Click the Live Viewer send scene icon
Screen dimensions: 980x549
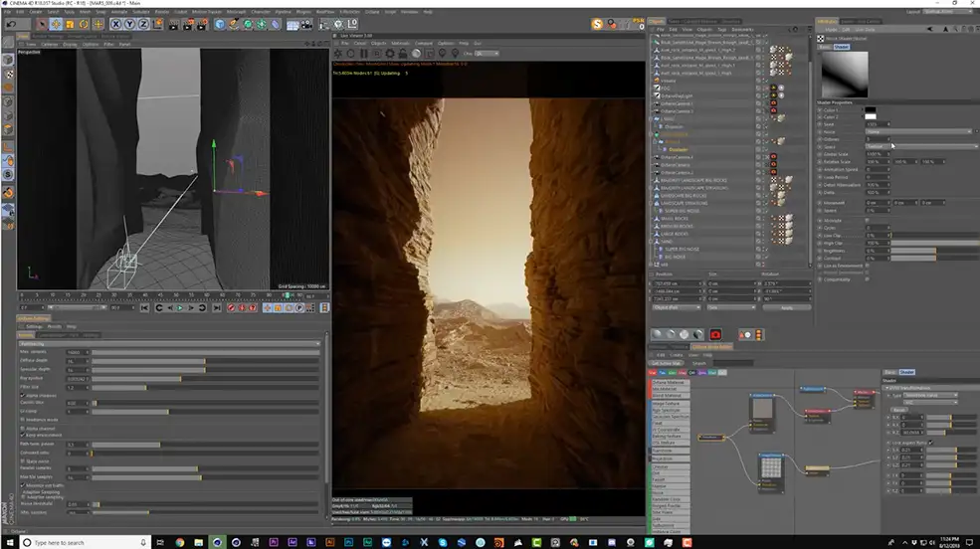337,53
